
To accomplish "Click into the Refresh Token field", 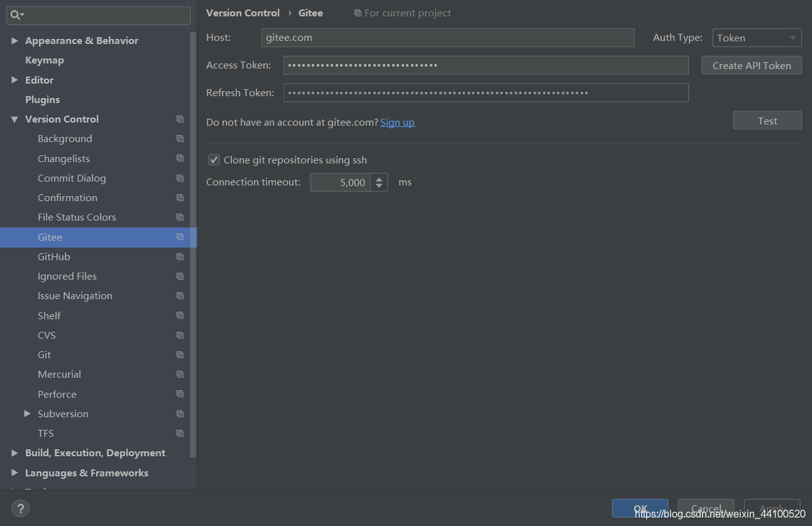I will [486, 93].
